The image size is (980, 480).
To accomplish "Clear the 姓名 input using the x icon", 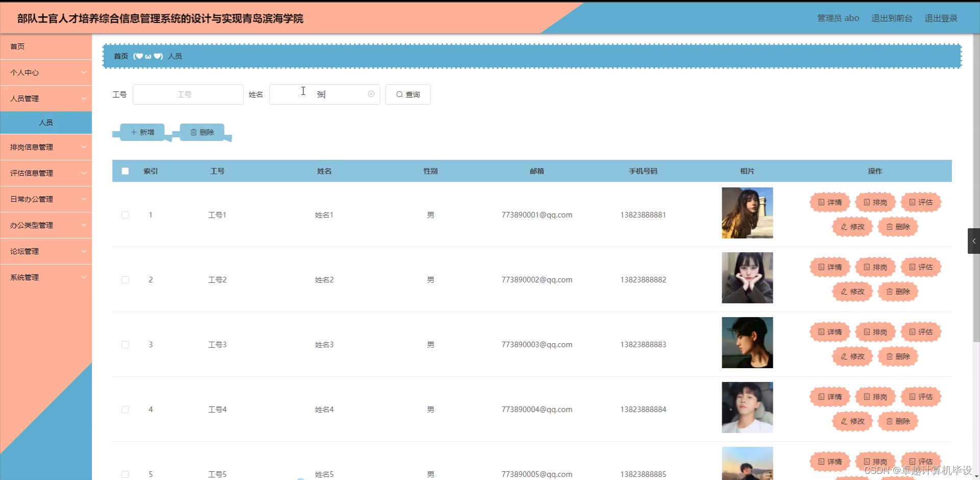I will pos(371,94).
